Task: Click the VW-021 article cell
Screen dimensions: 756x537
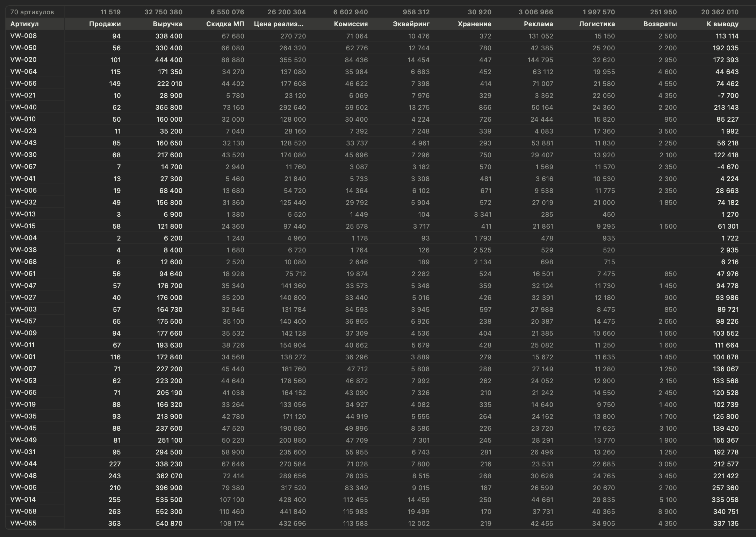Action: coord(23,95)
